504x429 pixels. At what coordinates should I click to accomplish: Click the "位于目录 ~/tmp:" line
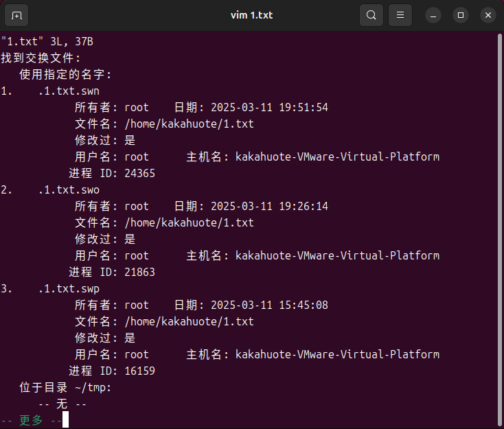[x=65, y=388]
